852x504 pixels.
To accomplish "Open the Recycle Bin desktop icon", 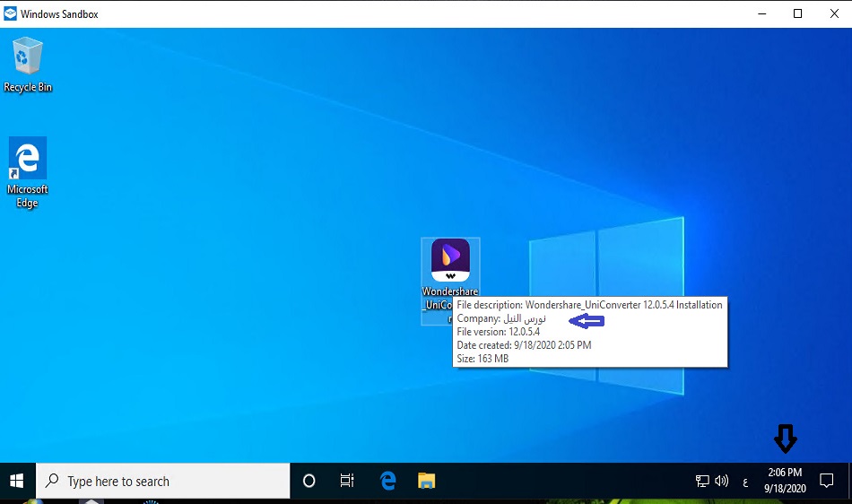I will [x=27, y=65].
